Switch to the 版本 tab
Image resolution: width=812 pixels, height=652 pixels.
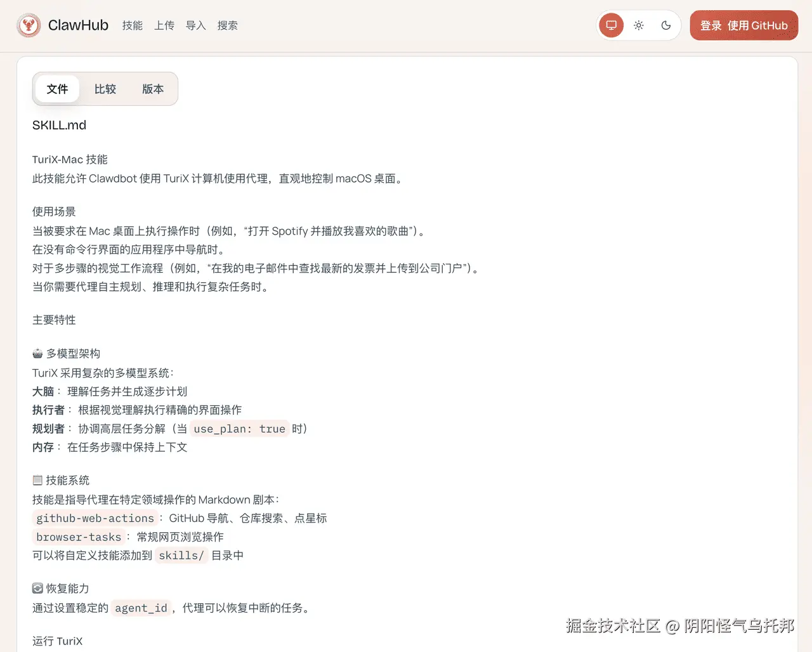(153, 89)
